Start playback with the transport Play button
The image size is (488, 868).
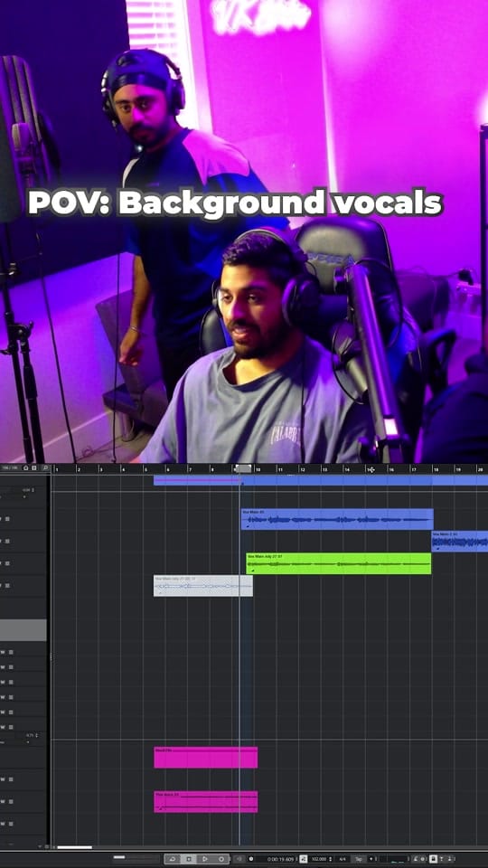(205, 859)
